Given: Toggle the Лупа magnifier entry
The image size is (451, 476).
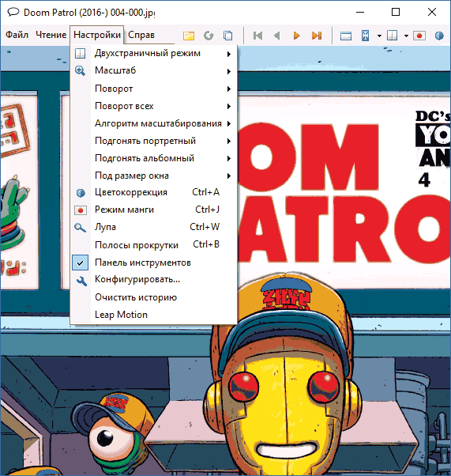Looking at the screenshot, I should (x=154, y=227).
